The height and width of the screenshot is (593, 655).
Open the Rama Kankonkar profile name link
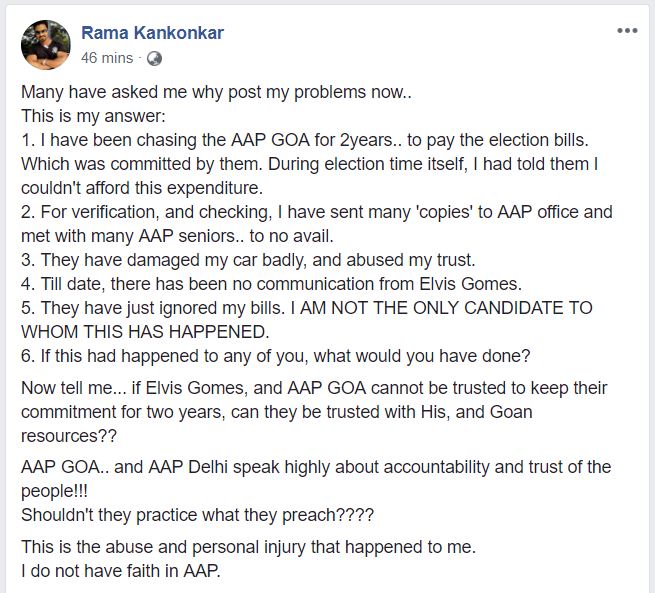coord(152,33)
